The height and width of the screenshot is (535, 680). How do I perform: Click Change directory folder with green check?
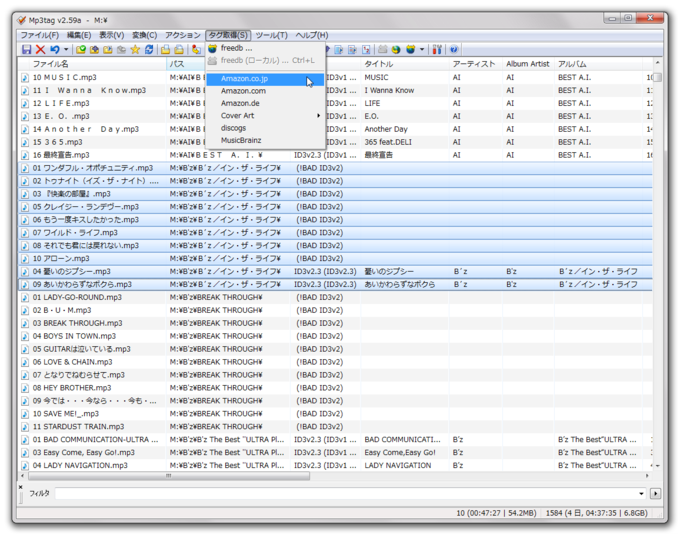click(81, 49)
